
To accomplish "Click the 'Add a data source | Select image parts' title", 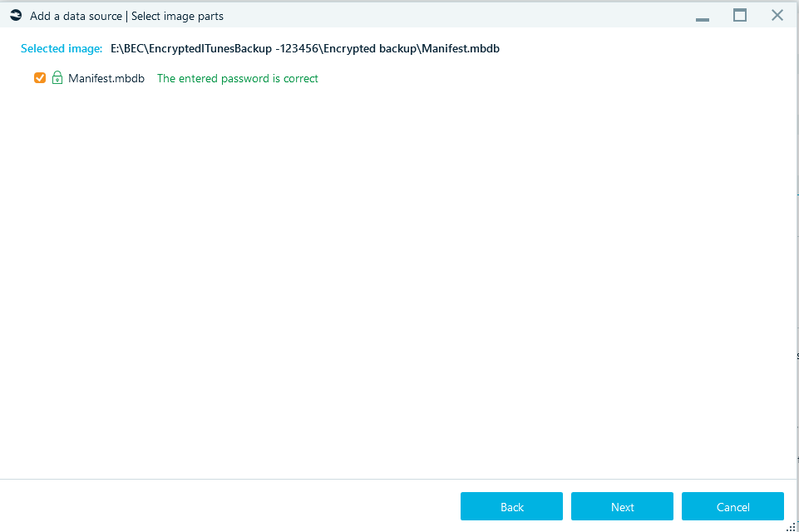I will tap(126, 16).
